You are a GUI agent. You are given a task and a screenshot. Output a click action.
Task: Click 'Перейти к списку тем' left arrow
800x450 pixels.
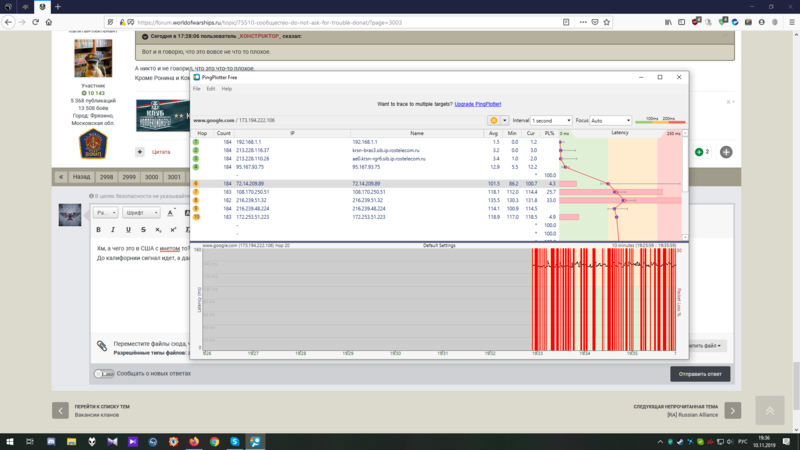[x=60, y=410]
